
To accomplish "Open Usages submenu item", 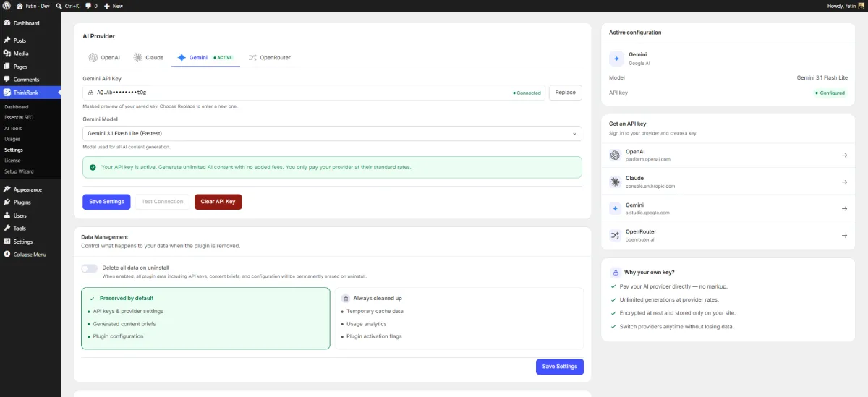I will tap(12, 139).
